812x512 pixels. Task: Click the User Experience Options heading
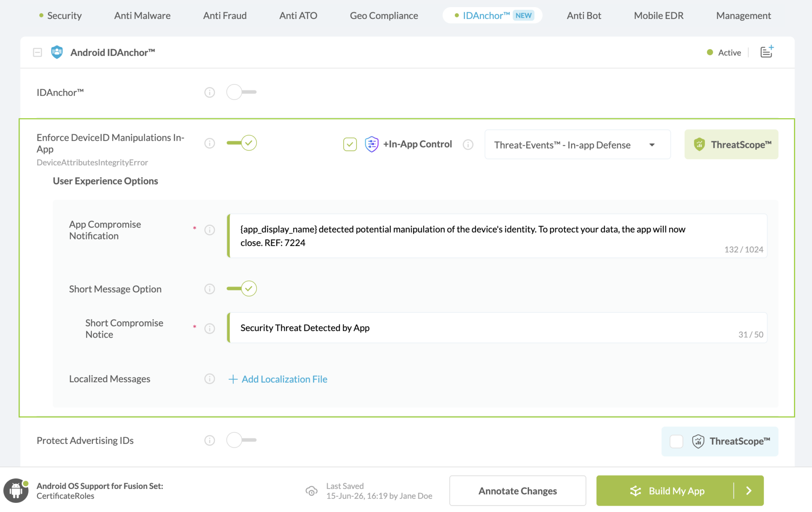click(105, 181)
